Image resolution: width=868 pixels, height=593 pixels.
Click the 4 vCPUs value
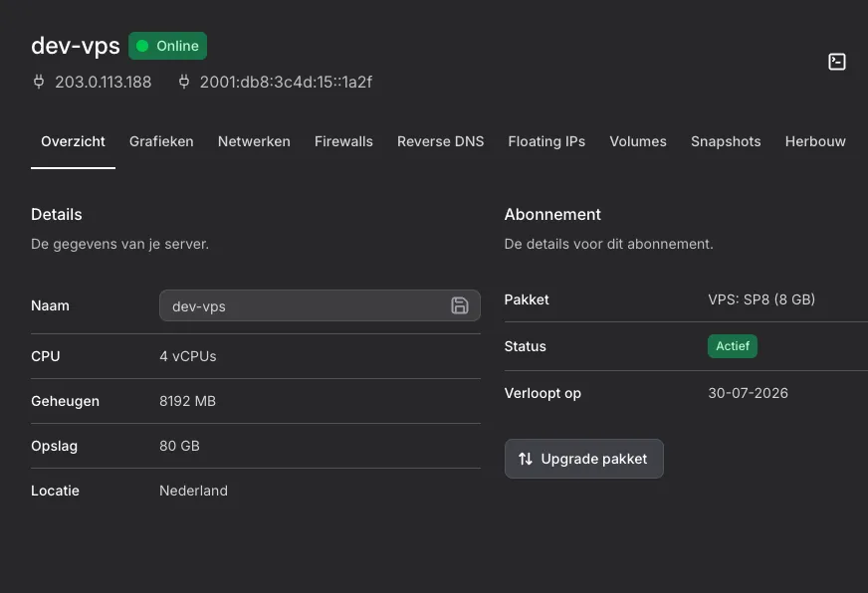click(x=188, y=356)
